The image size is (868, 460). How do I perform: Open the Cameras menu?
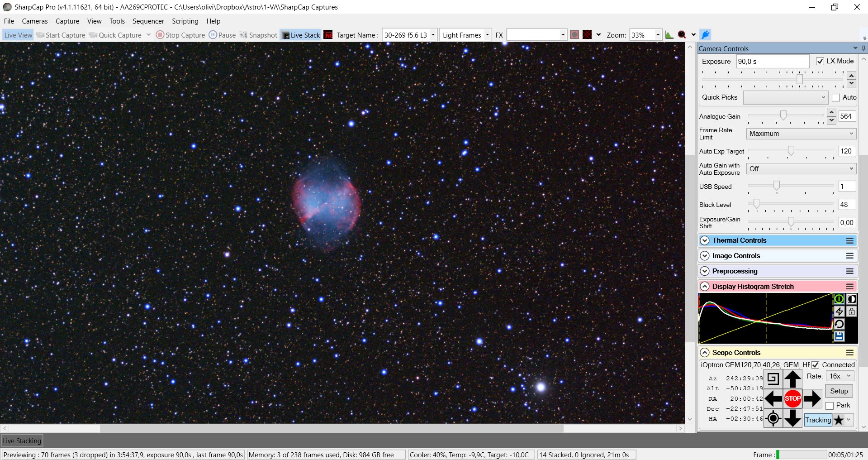34,21
